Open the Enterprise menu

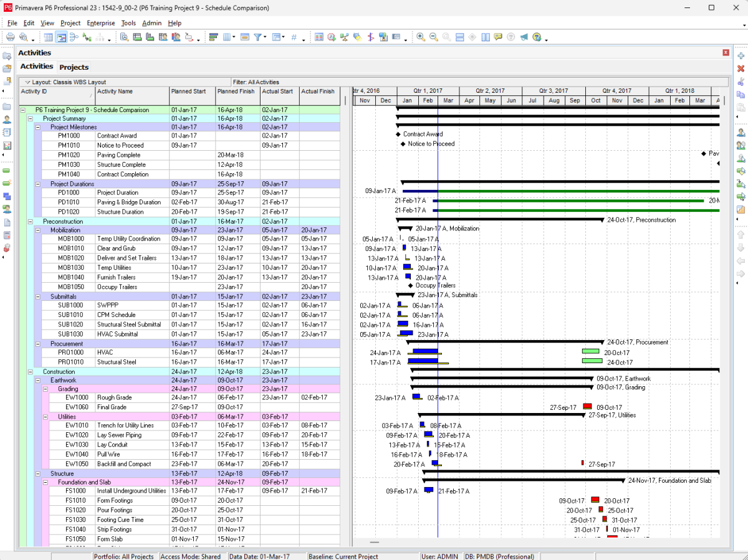[101, 23]
